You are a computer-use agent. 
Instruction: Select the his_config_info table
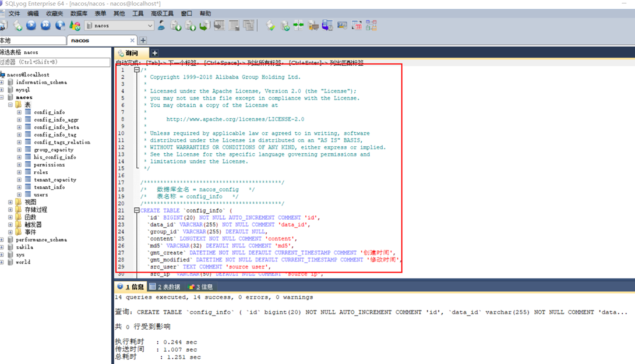click(55, 157)
